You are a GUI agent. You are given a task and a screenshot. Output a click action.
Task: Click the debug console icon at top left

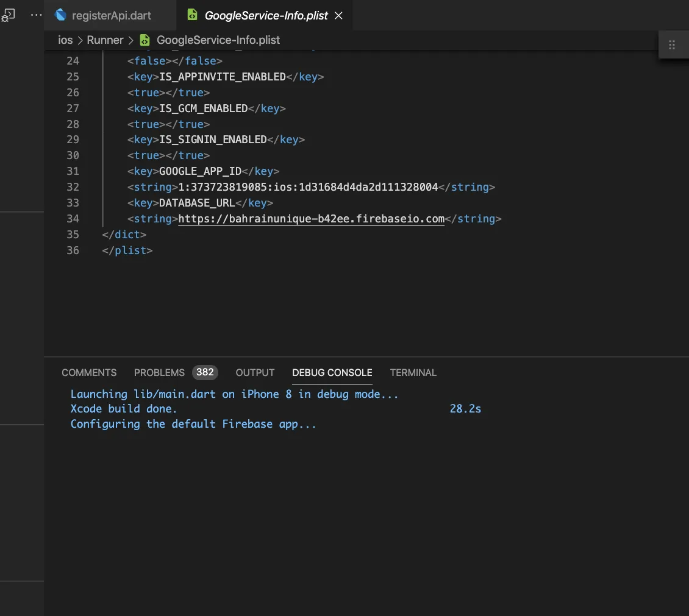pyautogui.click(x=9, y=16)
